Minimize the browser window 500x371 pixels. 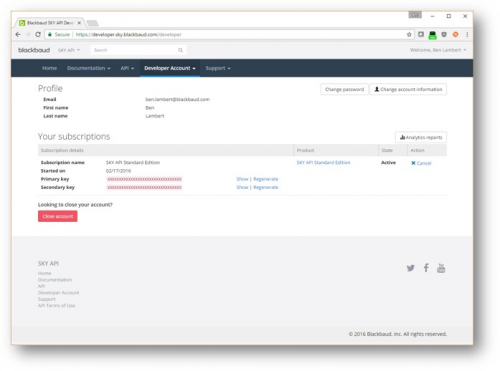tap(432, 16)
